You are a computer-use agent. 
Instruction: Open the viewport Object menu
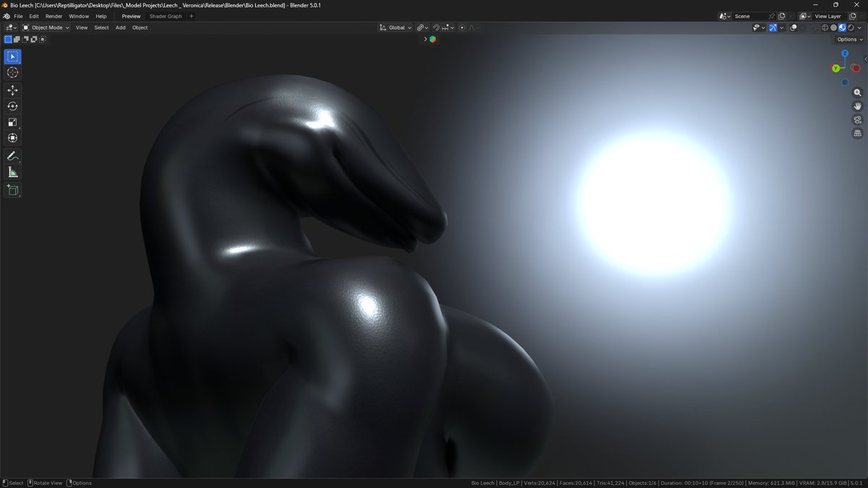pyautogui.click(x=140, y=27)
